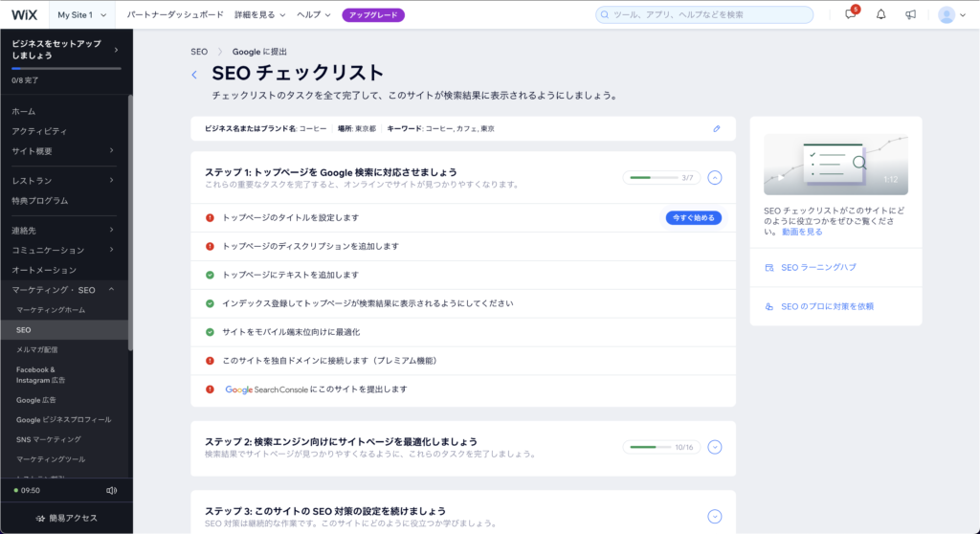Viewport: 980px width, 534px height.
Task: Open Google ビジネスプロフィール
Action: pyautogui.click(x=64, y=420)
